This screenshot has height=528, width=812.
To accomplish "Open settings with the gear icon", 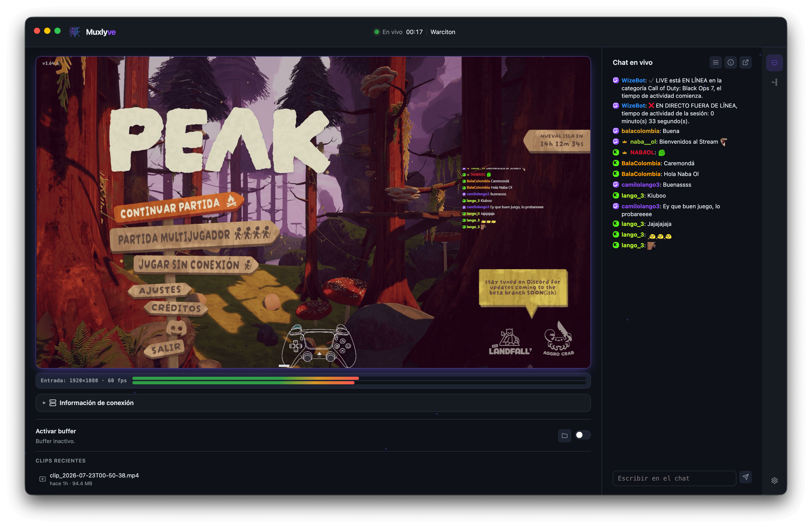I will coord(775,480).
